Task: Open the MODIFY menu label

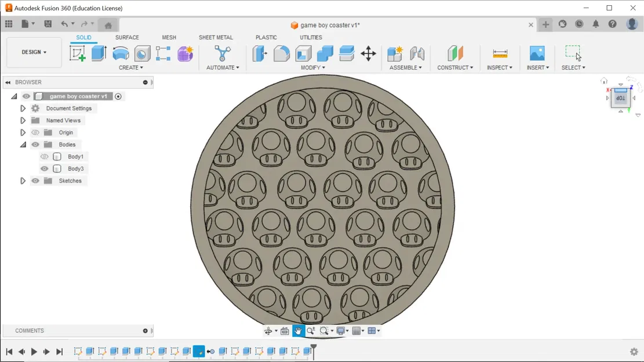Action: click(313, 68)
